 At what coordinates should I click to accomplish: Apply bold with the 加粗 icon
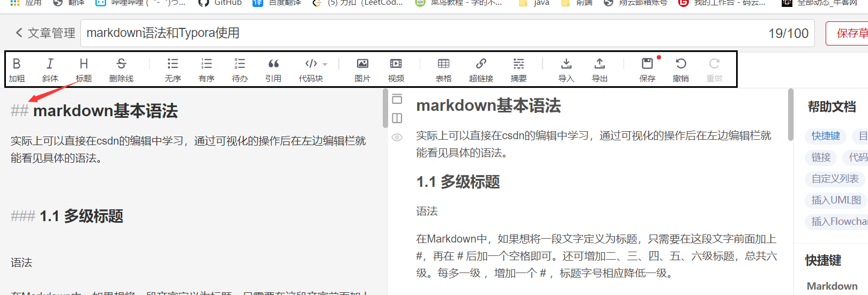coord(17,70)
